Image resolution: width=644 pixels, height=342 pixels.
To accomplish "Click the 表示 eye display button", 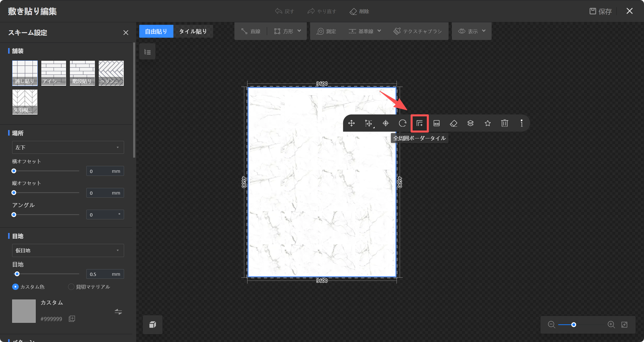I will tap(468, 31).
